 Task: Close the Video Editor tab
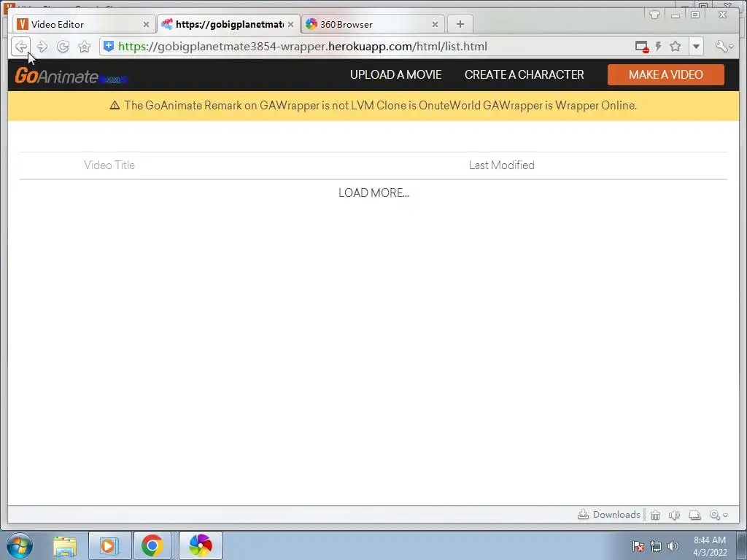coord(146,24)
